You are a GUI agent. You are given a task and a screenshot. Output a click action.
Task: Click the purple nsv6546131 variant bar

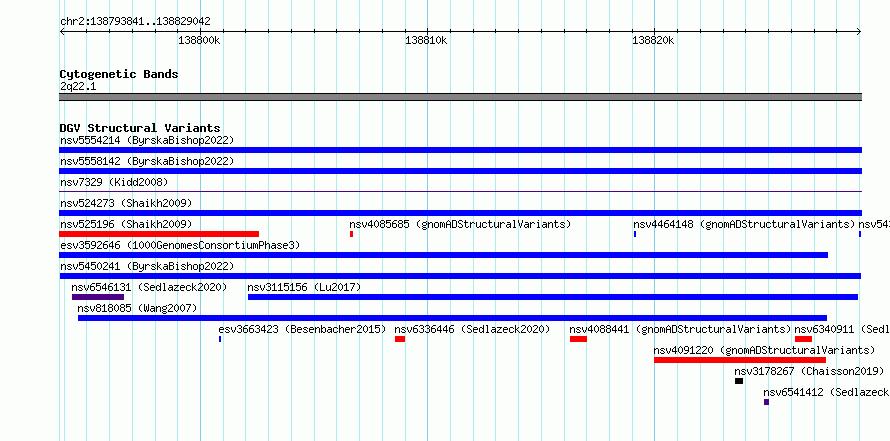pyautogui.click(x=98, y=297)
